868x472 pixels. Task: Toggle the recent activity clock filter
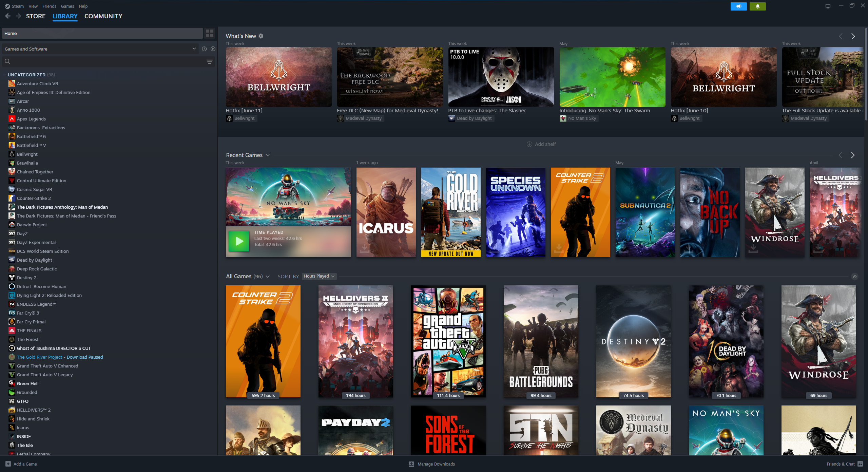pyautogui.click(x=204, y=49)
